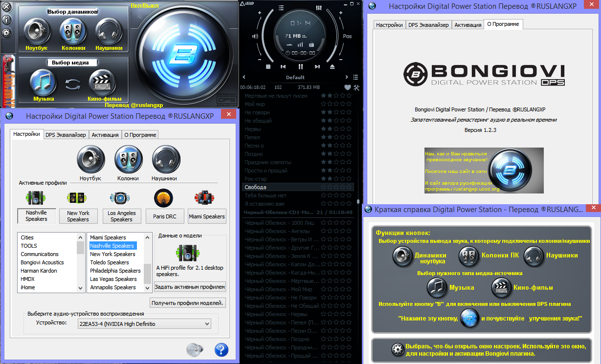Click glowing B button in About window banner
The image size is (601, 364).
[510, 170]
